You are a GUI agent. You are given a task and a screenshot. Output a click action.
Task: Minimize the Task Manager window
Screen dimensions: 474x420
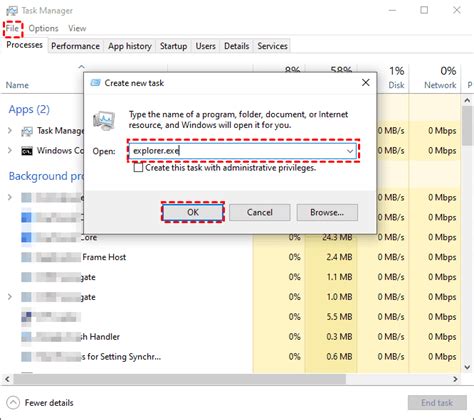pos(393,10)
